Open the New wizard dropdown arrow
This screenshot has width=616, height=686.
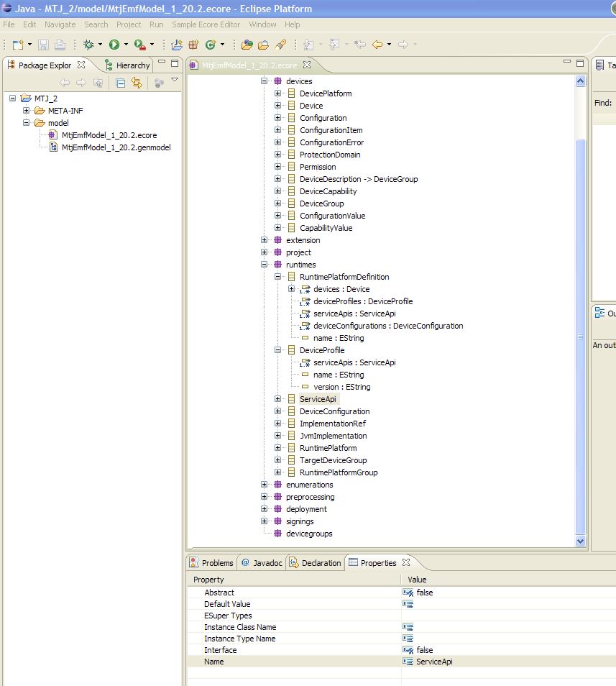29,44
